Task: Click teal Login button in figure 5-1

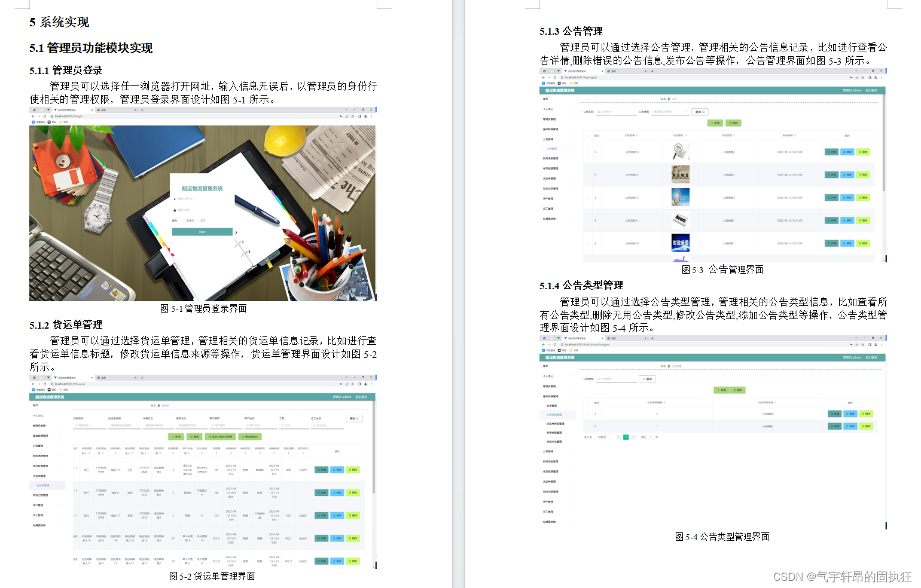Action: [x=202, y=232]
